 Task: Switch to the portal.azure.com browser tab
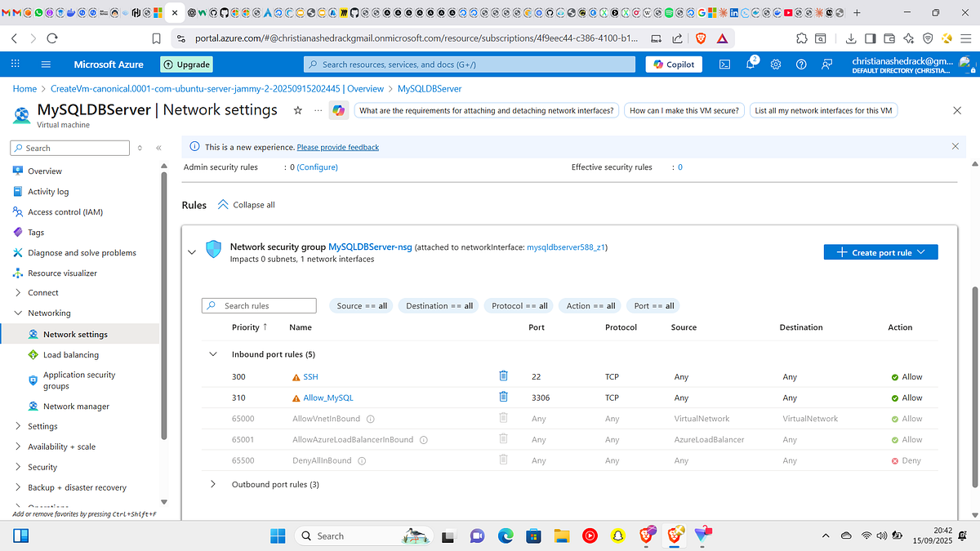[174, 12]
